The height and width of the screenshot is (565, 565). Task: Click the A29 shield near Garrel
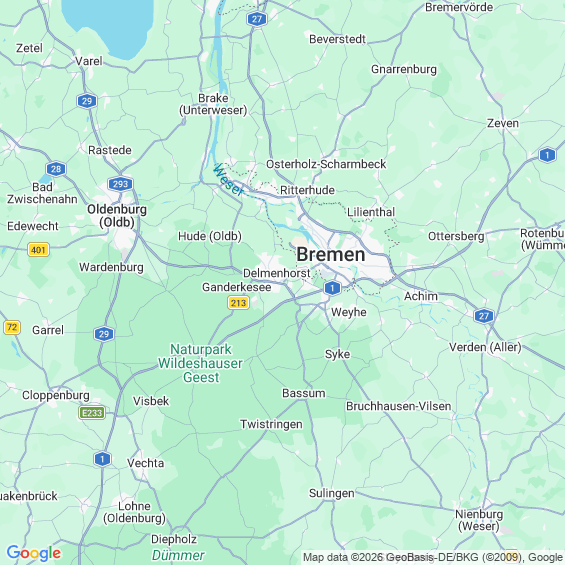(x=104, y=334)
